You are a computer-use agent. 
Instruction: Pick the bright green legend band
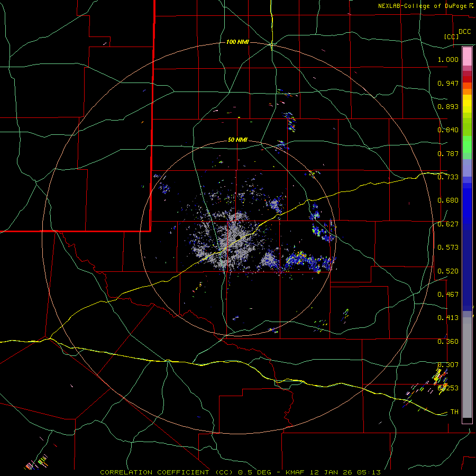(x=467, y=144)
